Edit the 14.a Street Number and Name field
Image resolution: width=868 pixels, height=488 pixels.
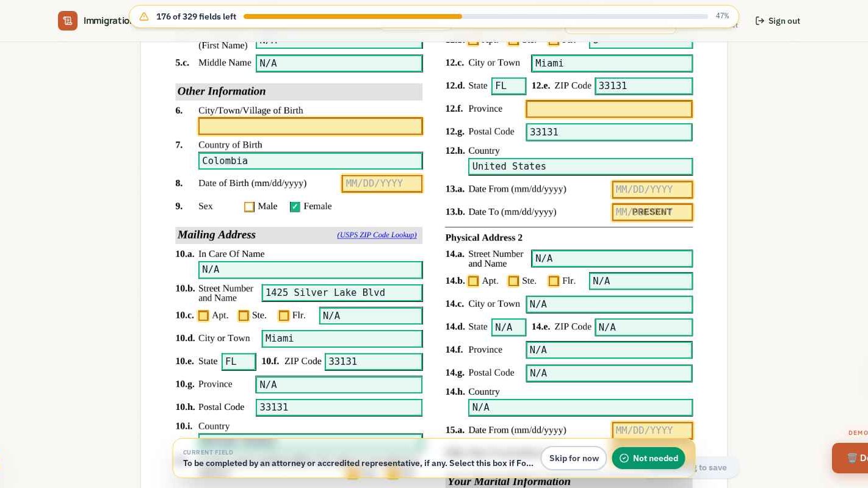coord(612,259)
